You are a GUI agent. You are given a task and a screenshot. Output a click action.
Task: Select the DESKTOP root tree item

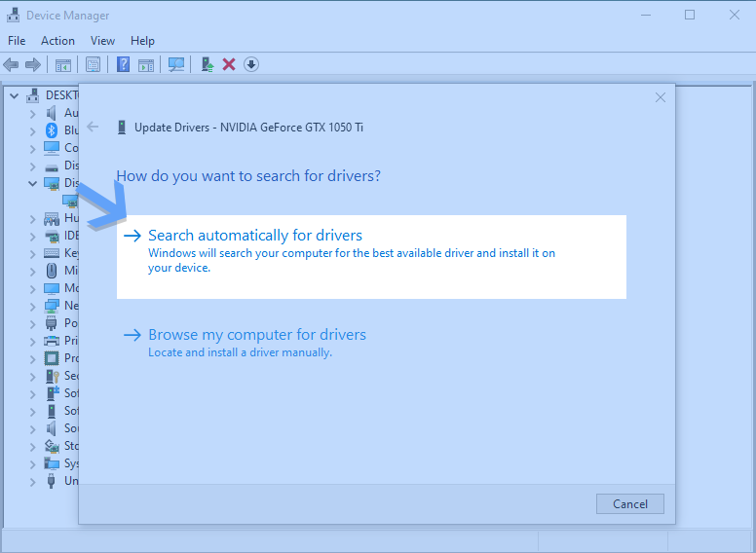point(61,95)
